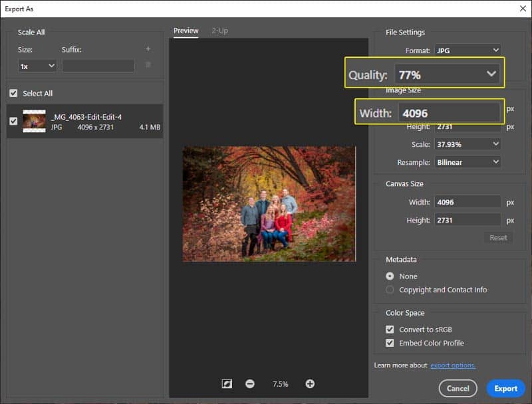Viewport: 532px width, 404px height.
Task: Open the Scale 37.93% dropdown
Action: (x=467, y=144)
